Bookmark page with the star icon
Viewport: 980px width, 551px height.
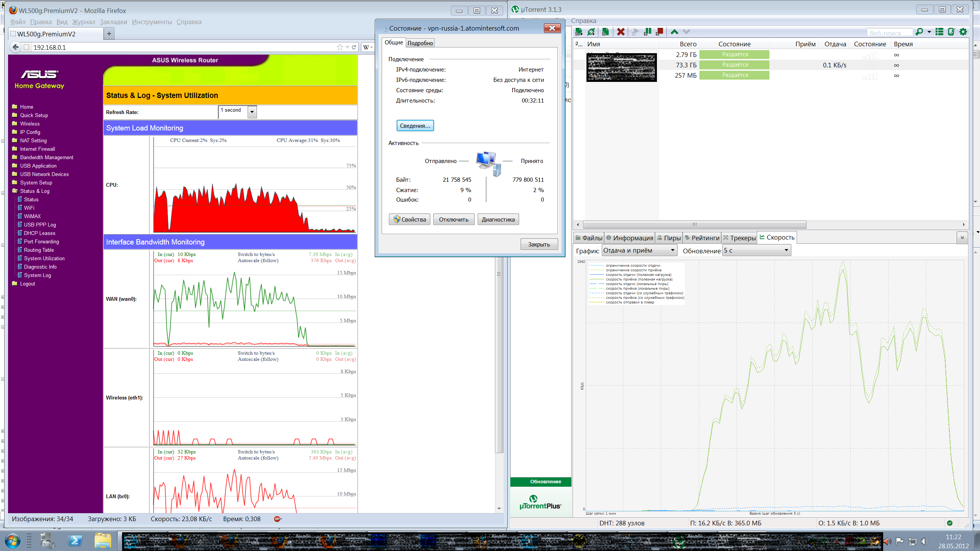pyautogui.click(x=340, y=47)
